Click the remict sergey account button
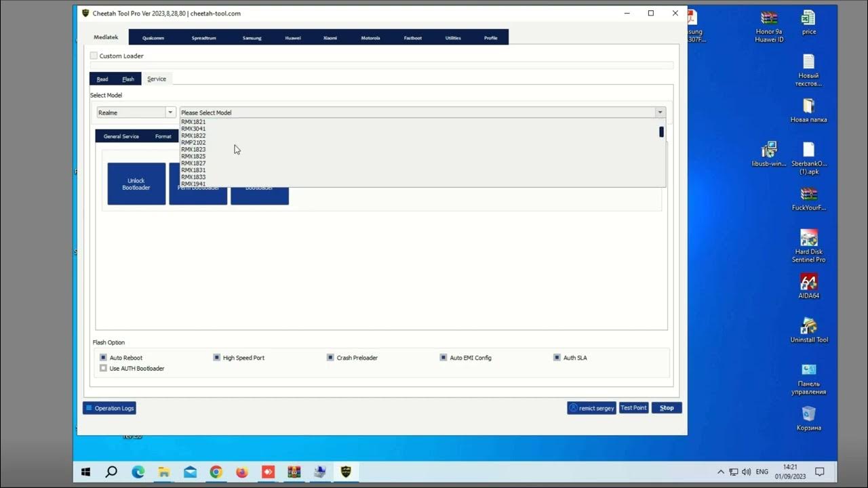 click(x=592, y=408)
